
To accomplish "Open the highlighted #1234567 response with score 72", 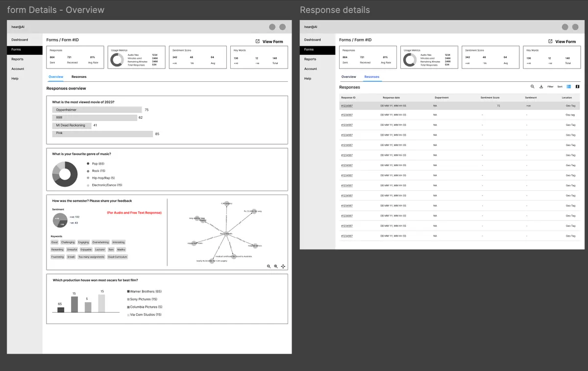I will pyautogui.click(x=347, y=106).
